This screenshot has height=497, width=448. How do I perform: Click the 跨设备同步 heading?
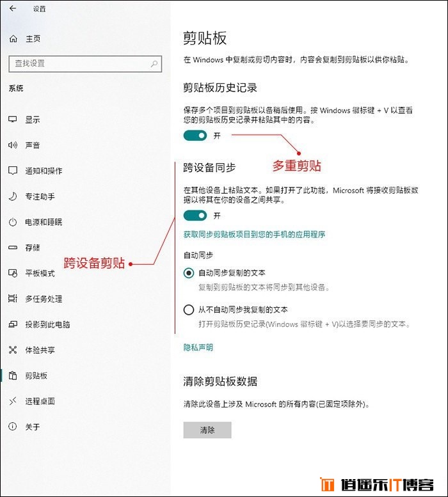pyautogui.click(x=209, y=168)
